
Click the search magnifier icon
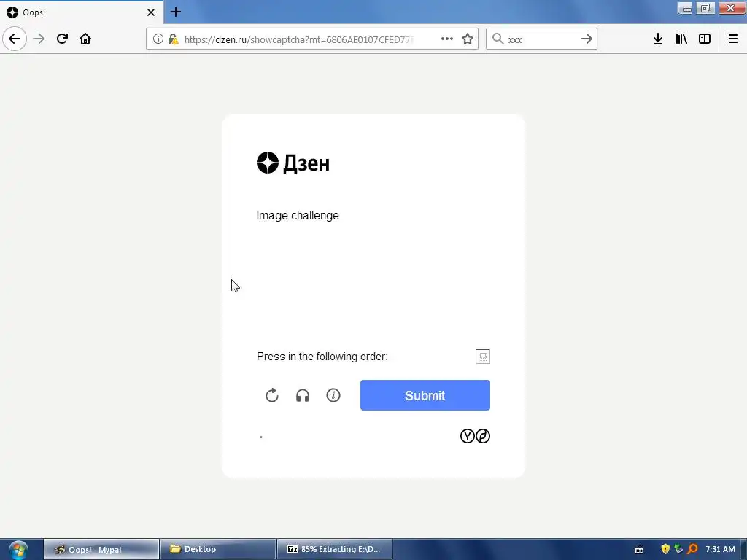(x=498, y=39)
